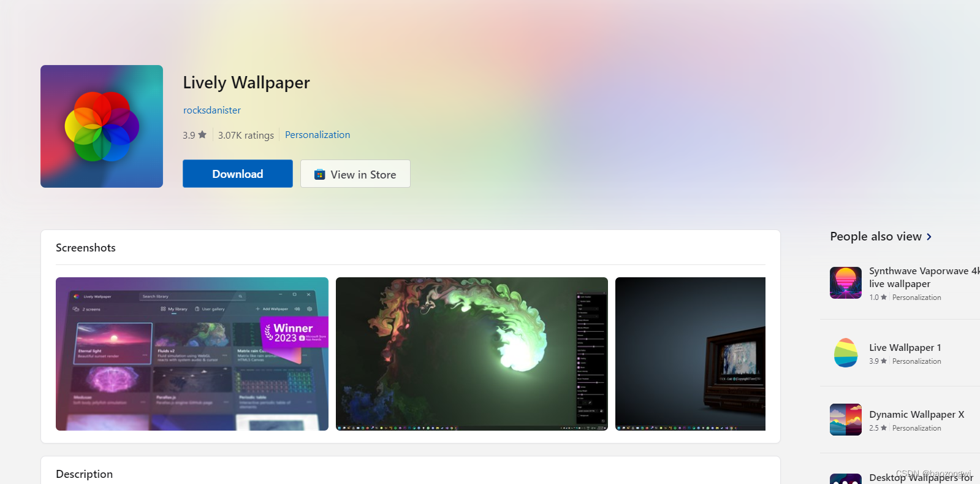The height and width of the screenshot is (484, 980).
Task: Open Dynamic Wallpaper X listing
Action: 917,415
